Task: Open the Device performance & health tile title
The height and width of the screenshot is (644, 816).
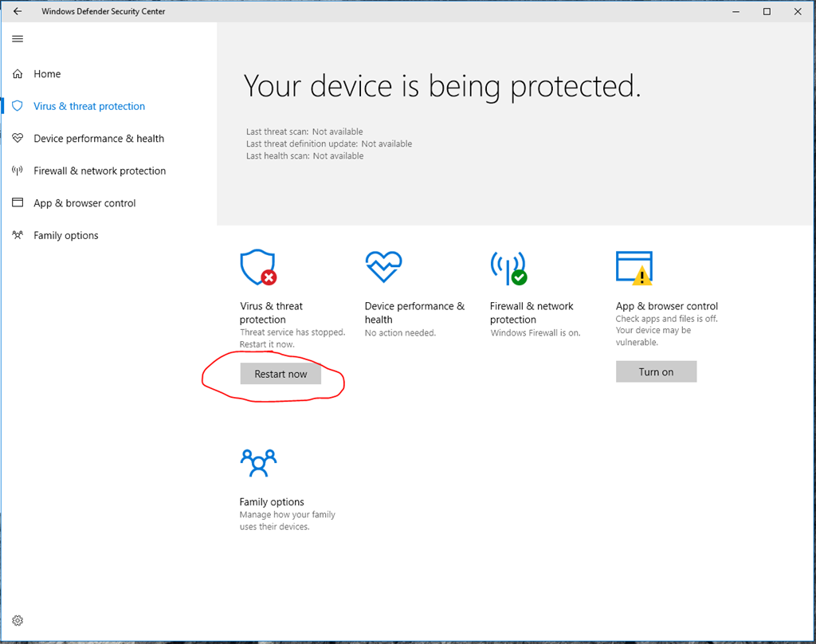Action: coord(414,312)
